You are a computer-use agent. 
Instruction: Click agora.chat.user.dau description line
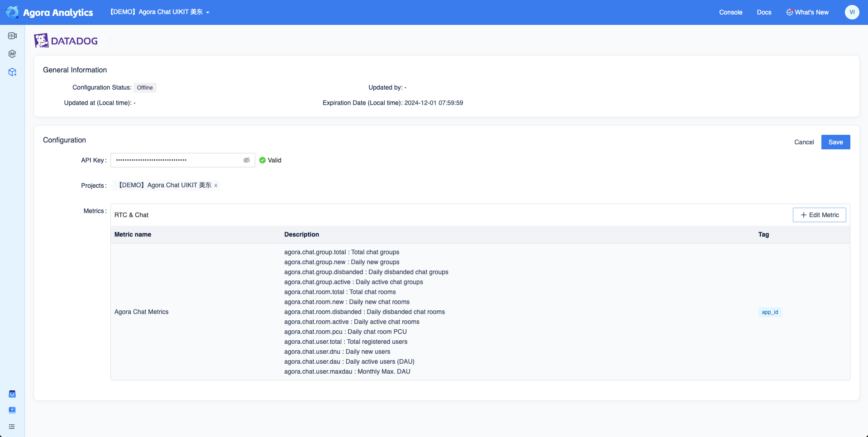coord(349,361)
